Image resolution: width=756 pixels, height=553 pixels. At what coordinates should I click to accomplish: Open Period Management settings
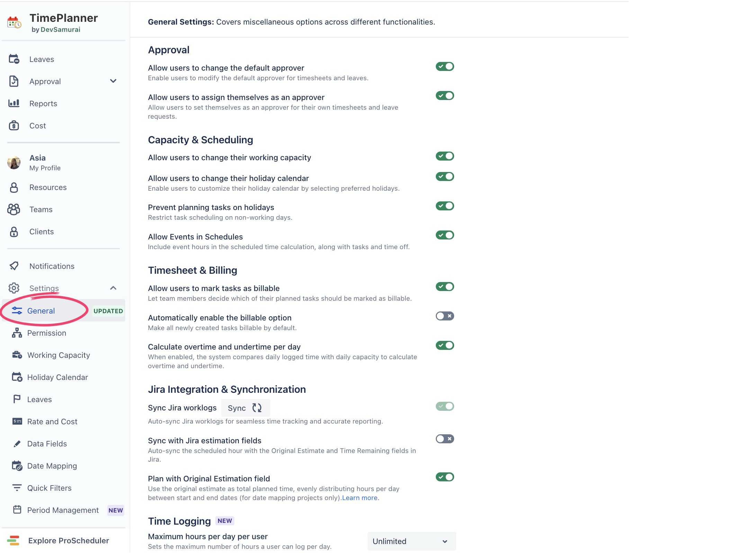pyautogui.click(x=63, y=510)
